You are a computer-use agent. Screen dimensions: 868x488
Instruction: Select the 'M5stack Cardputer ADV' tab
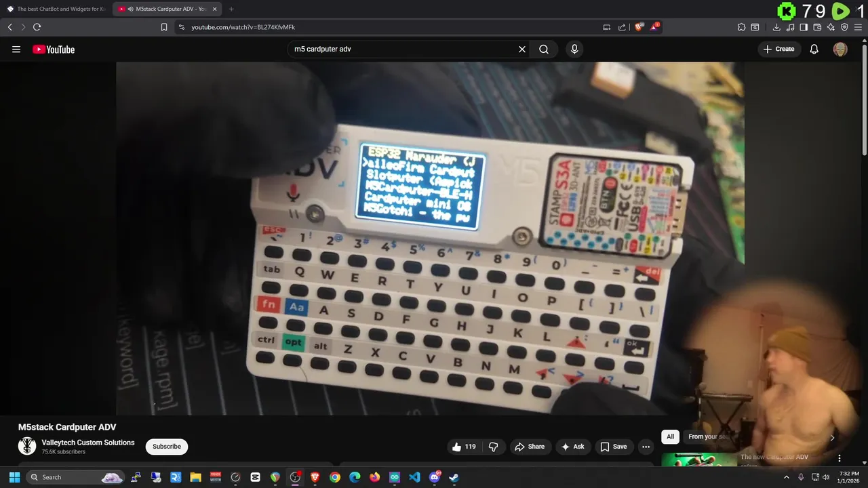click(167, 9)
